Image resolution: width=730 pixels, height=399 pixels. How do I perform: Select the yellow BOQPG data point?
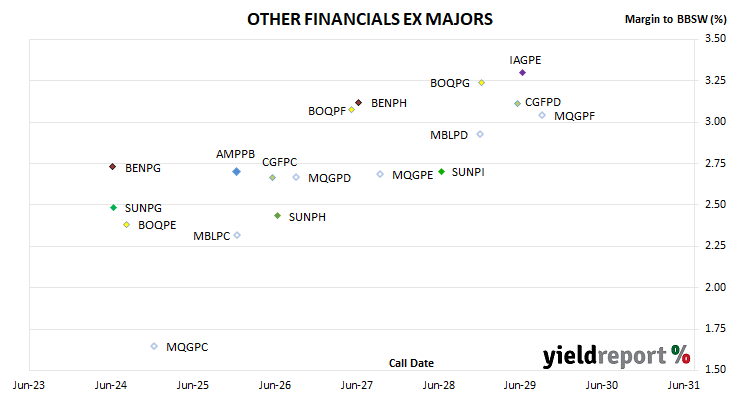482,82
